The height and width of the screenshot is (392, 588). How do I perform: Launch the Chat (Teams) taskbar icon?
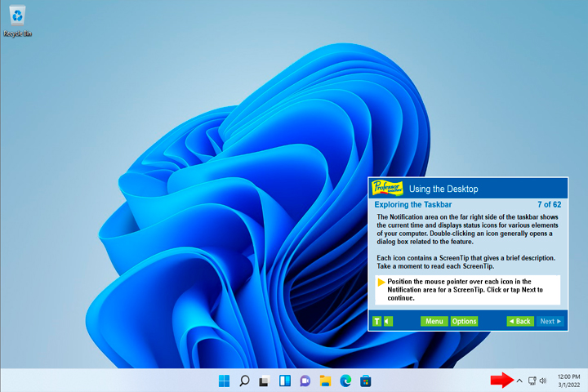(x=305, y=381)
